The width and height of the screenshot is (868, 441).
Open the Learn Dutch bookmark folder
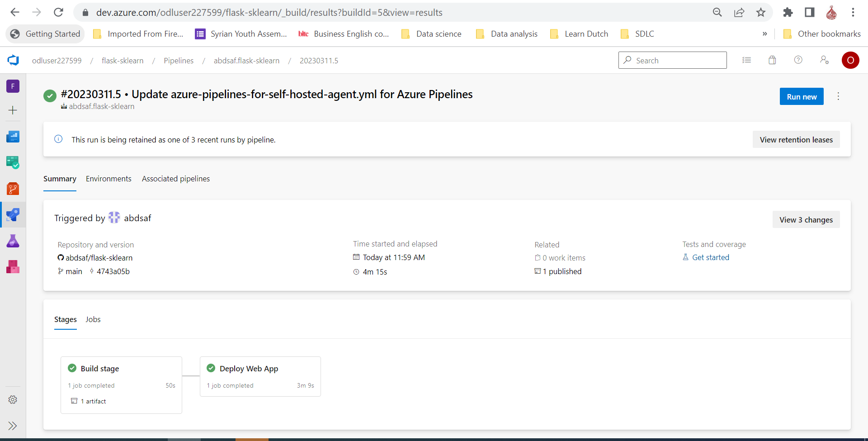[579, 34]
